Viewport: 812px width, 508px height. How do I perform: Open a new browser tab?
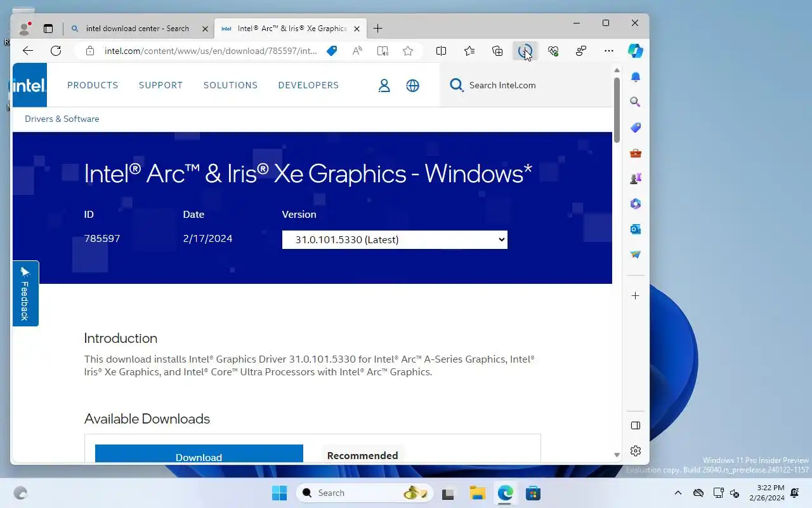[378, 29]
